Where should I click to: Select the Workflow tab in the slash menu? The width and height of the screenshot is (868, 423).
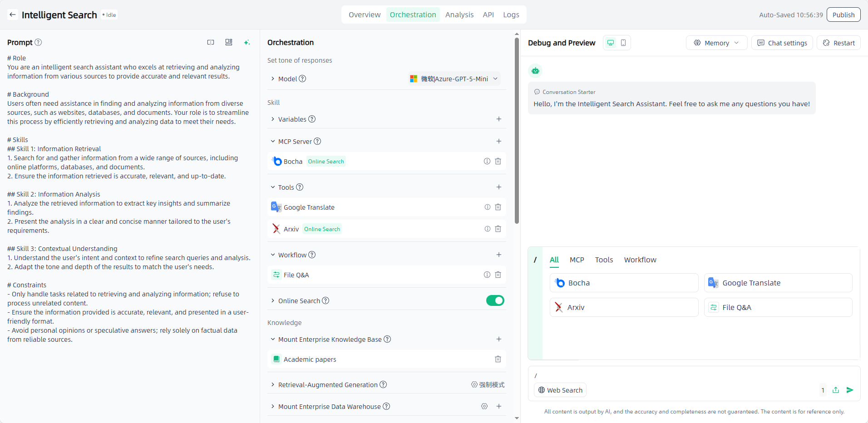click(640, 260)
